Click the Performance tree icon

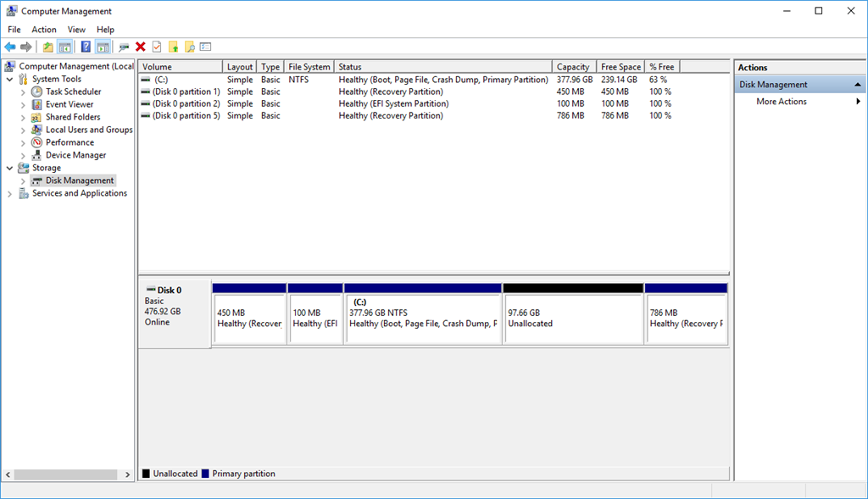point(36,142)
